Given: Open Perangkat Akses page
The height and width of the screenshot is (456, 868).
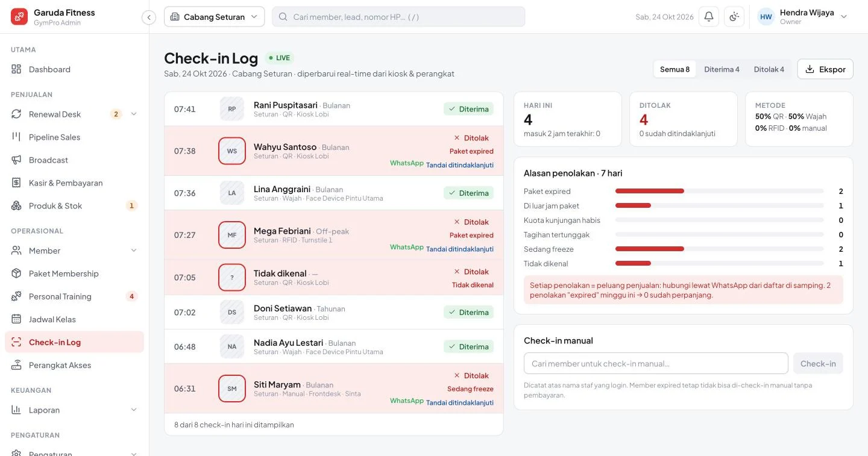Looking at the screenshot, I should pyautogui.click(x=74, y=365).
